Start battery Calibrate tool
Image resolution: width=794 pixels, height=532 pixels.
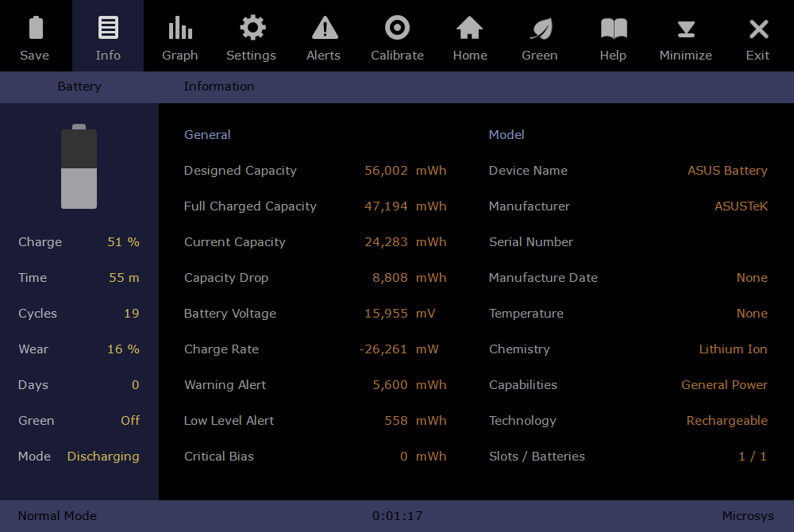pyautogui.click(x=397, y=29)
